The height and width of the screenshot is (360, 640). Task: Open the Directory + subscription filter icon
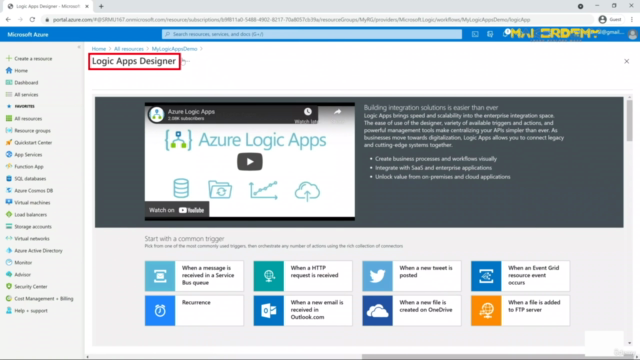490,34
